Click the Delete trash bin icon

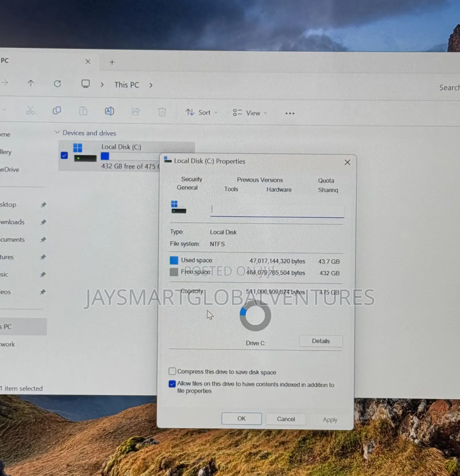[x=162, y=112]
